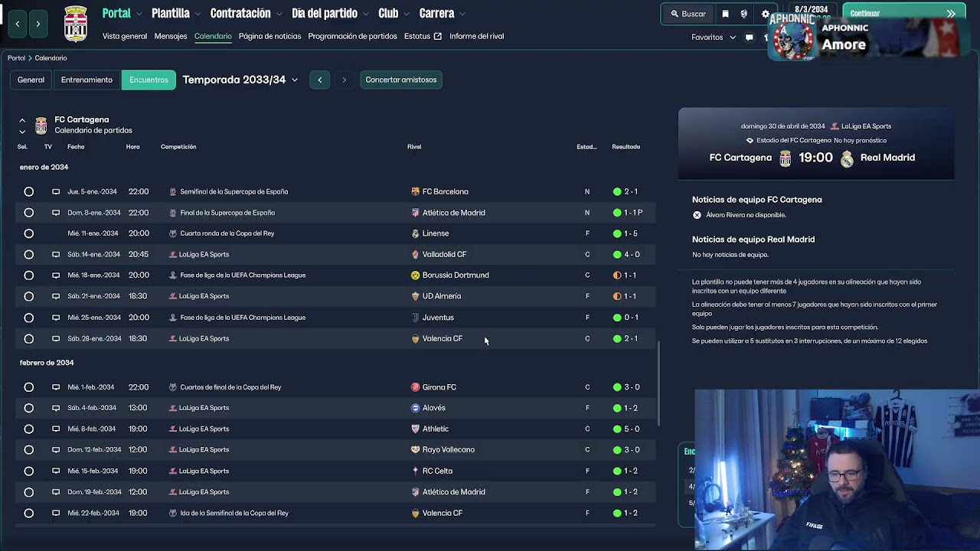Image resolution: width=980 pixels, height=551 pixels.
Task: Open the settings gear icon
Action: [765, 14]
